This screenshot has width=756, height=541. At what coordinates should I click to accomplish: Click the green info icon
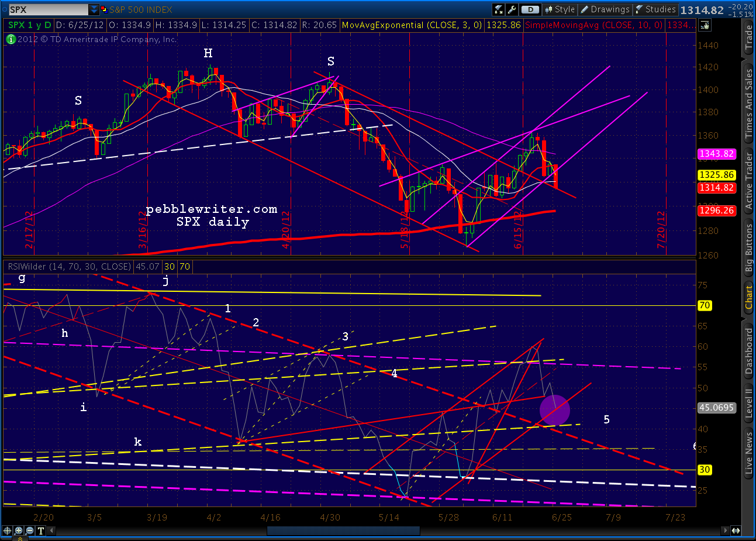pos(11,39)
